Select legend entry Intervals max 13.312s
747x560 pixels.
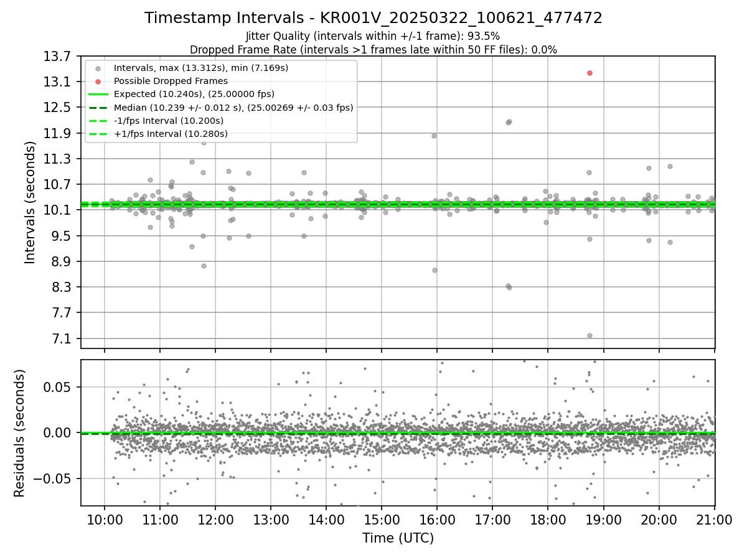(200, 68)
